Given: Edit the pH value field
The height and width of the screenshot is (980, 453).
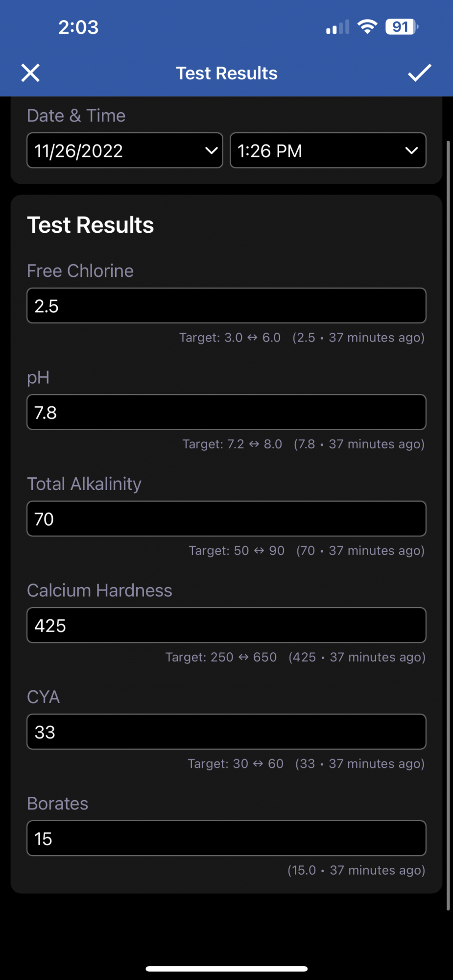Looking at the screenshot, I should click(x=226, y=412).
